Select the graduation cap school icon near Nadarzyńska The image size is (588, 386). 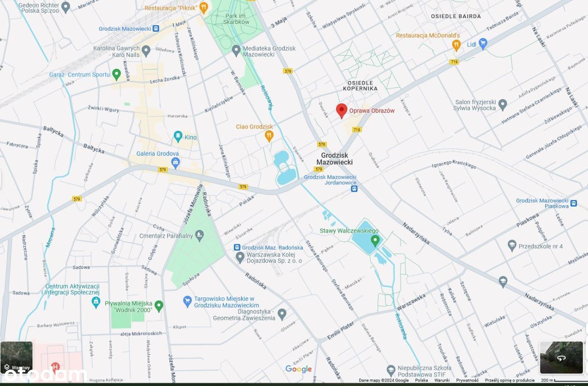pyautogui.click(x=503, y=281)
